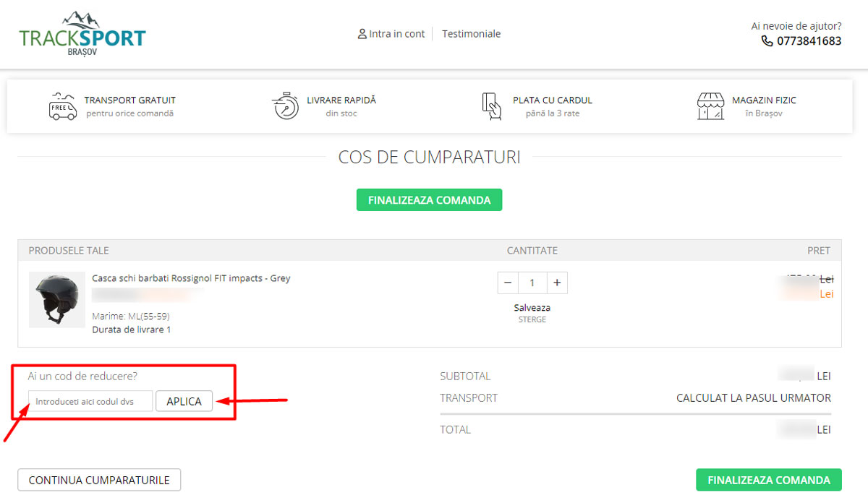
Task: Click the phone icon next to 0773841683
Action: point(767,41)
